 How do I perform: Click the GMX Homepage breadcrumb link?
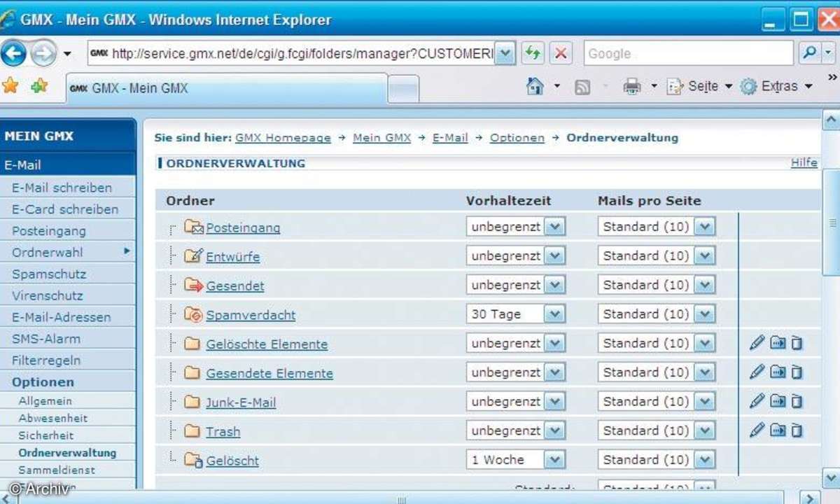[283, 138]
